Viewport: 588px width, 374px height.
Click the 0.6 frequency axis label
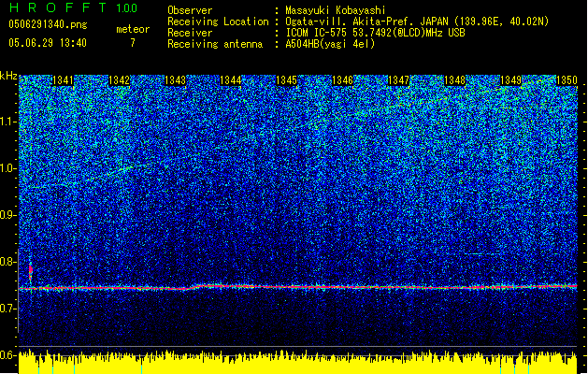[8, 355]
